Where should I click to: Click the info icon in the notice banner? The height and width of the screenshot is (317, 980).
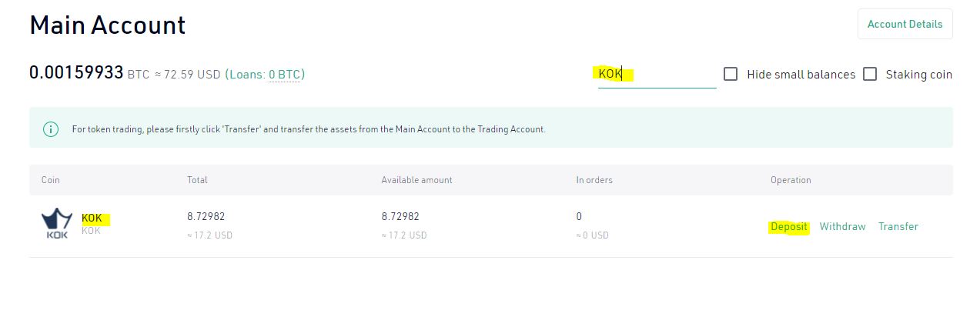click(x=51, y=128)
